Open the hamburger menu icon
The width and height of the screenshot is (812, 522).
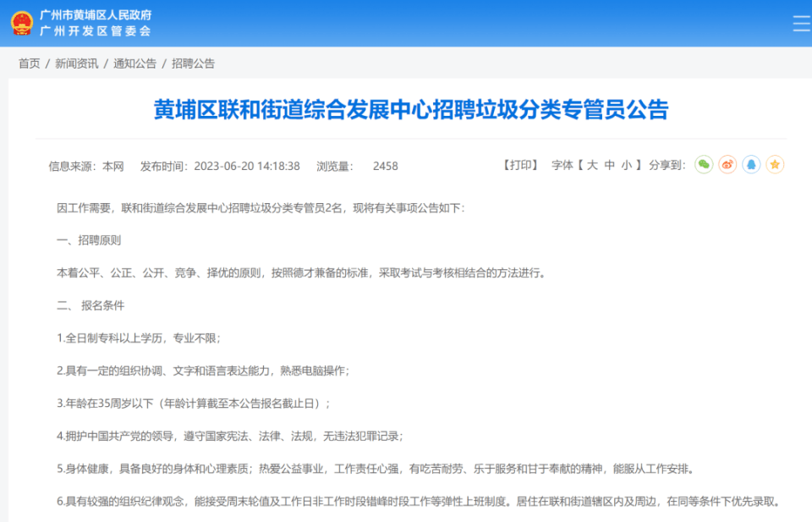[x=802, y=24]
